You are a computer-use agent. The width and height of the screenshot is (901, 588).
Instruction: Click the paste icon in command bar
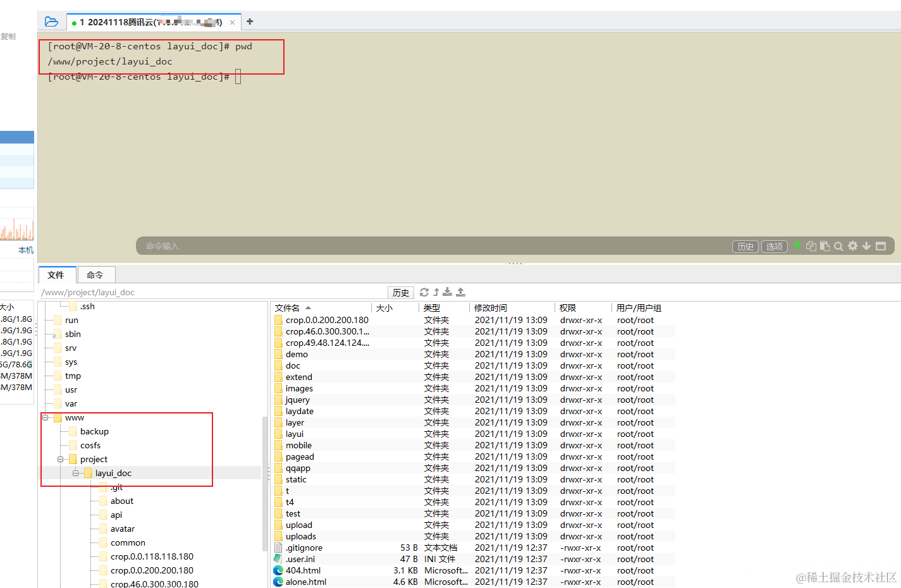825,246
